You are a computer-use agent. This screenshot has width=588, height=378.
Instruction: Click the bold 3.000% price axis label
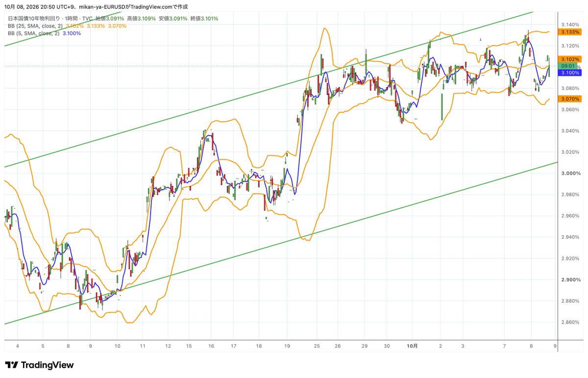[571, 173]
